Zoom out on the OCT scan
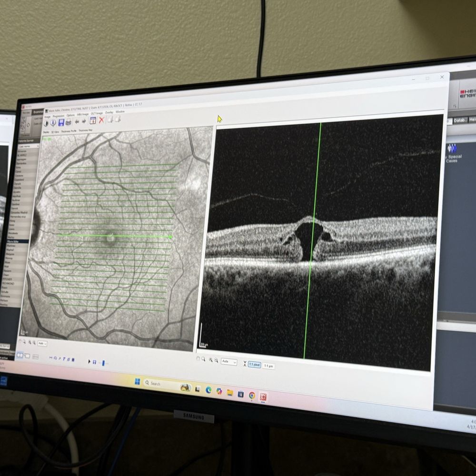This screenshot has height=476, width=476. click(x=216, y=361)
